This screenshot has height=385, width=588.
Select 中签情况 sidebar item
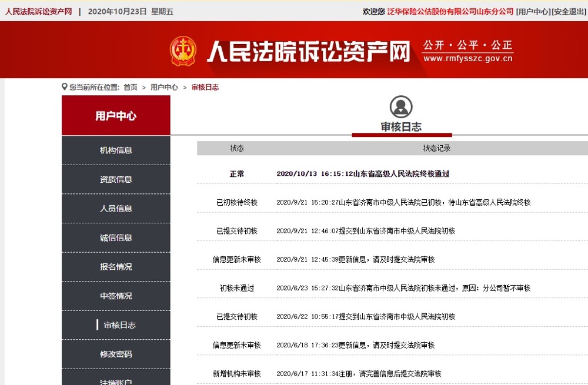[x=116, y=296]
